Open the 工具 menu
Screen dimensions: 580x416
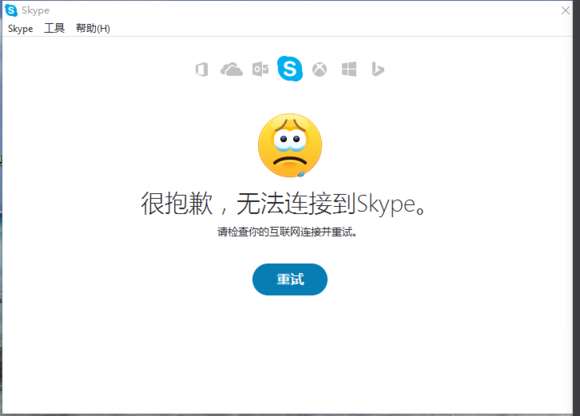tap(54, 28)
